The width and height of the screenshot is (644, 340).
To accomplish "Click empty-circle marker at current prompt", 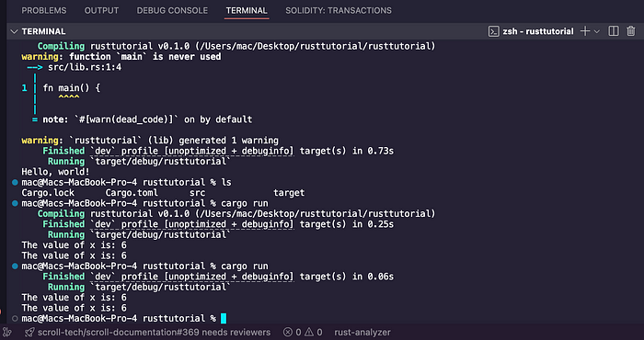I will pyautogui.click(x=16, y=319).
